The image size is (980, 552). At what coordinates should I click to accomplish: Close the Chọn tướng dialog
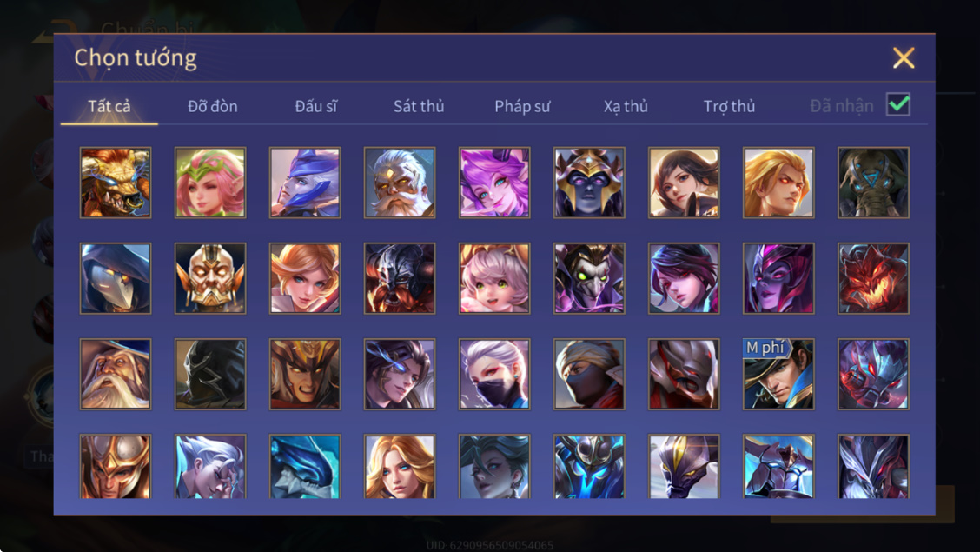tap(904, 57)
